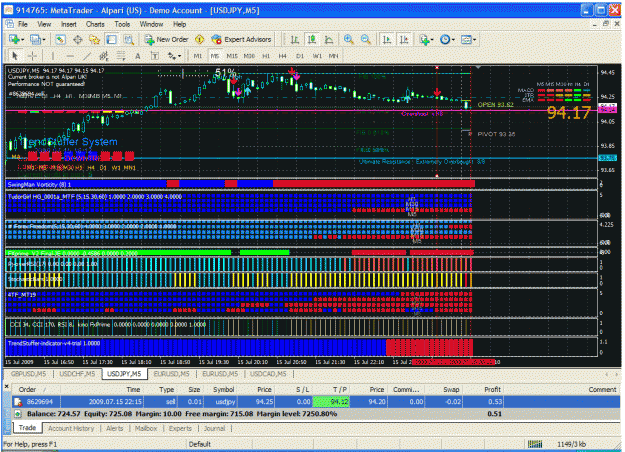Click the Balance 724.57 summary line
625x452 pixels.
[x=316, y=414]
